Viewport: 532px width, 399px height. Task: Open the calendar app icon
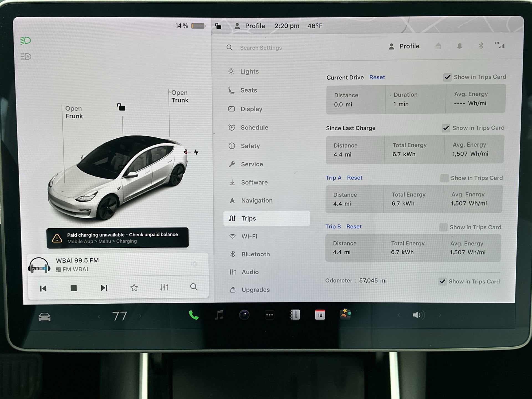[320, 315]
